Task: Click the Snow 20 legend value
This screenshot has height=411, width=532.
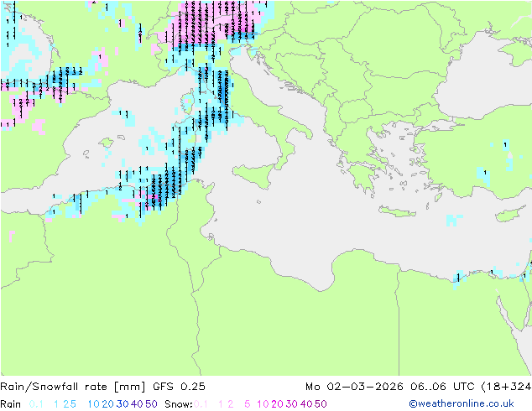Action: pos(277,404)
